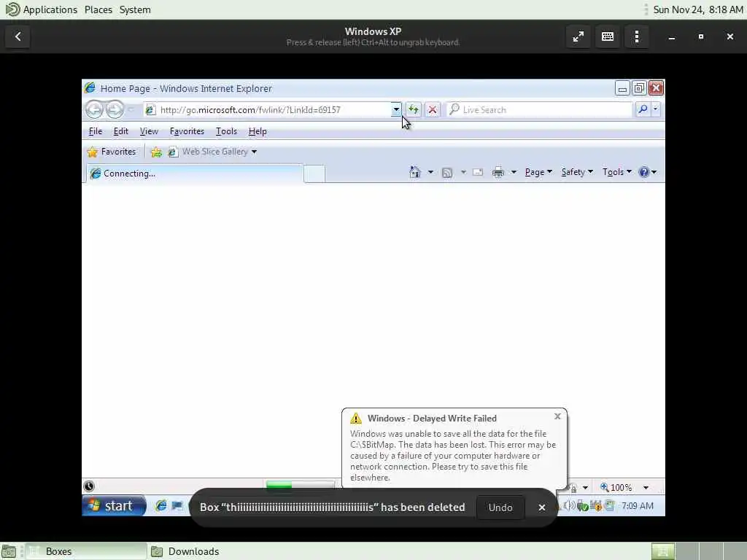
Task: Expand the zoom level dropdown arrow
Action: pyautogui.click(x=646, y=488)
